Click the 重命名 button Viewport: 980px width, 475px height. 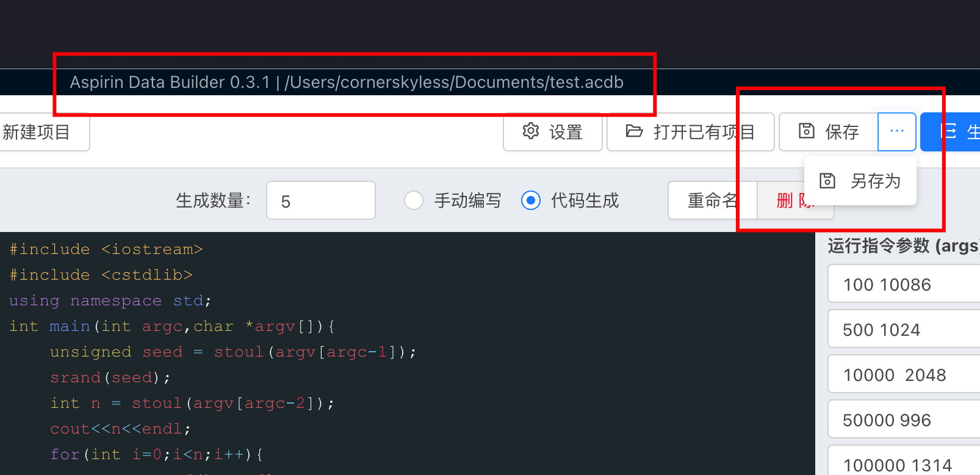click(713, 200)
